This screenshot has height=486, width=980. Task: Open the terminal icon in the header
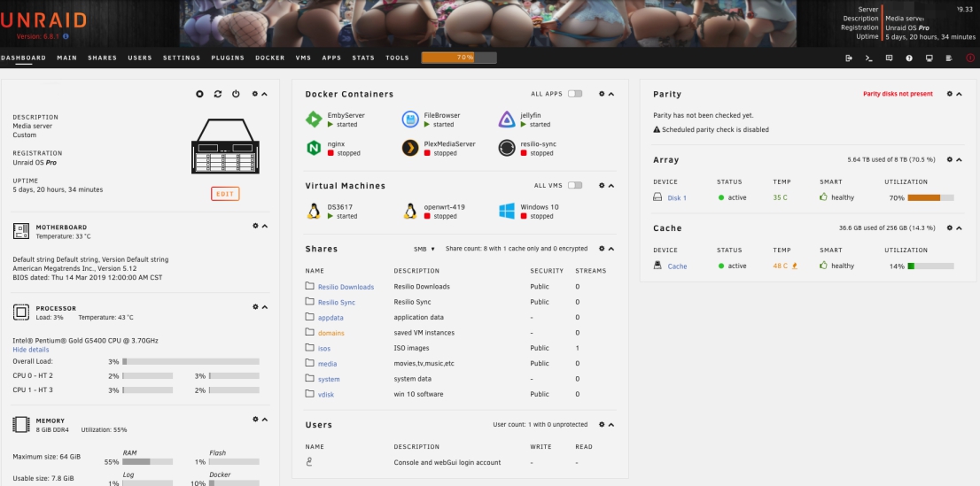pyautogui.click(x=868, y=58)
